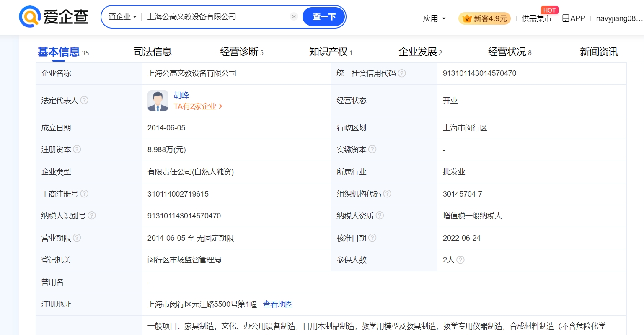Click the help icon next to 2人 insured count
This screenshot has width=644, height=335.
(460, 260)
